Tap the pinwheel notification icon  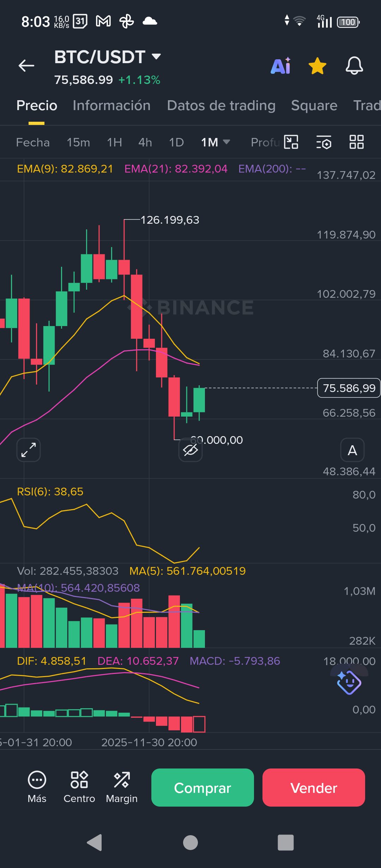126,22
